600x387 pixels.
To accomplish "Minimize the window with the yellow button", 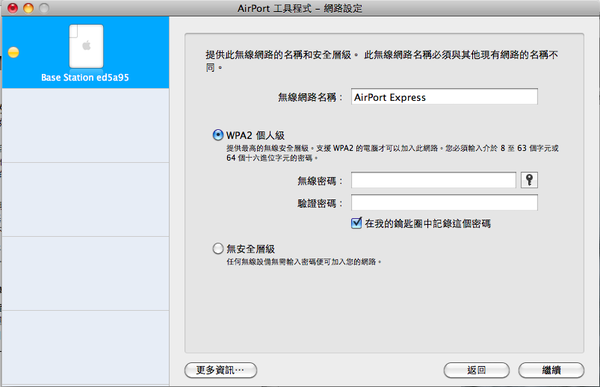I will point(28,8).
